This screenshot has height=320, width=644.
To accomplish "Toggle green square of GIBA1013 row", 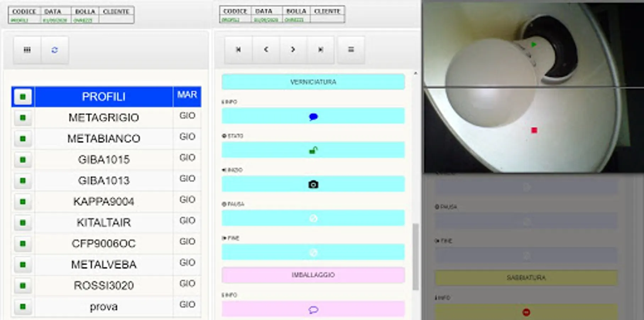I will (23, 181).
